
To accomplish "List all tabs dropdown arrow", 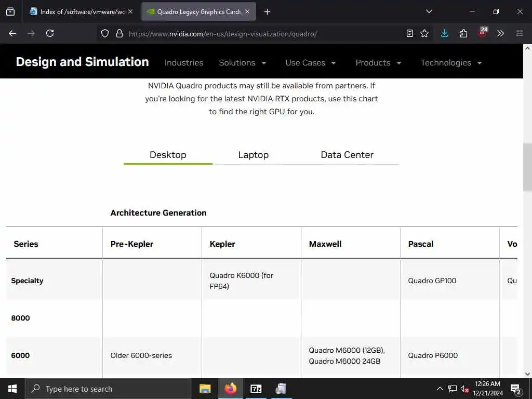I will (429, 11).
